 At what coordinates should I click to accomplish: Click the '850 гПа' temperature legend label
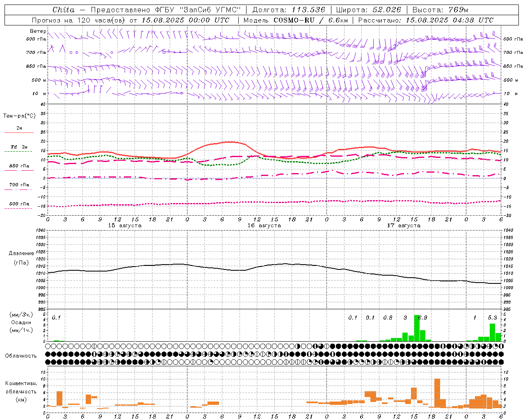(19, 166)
